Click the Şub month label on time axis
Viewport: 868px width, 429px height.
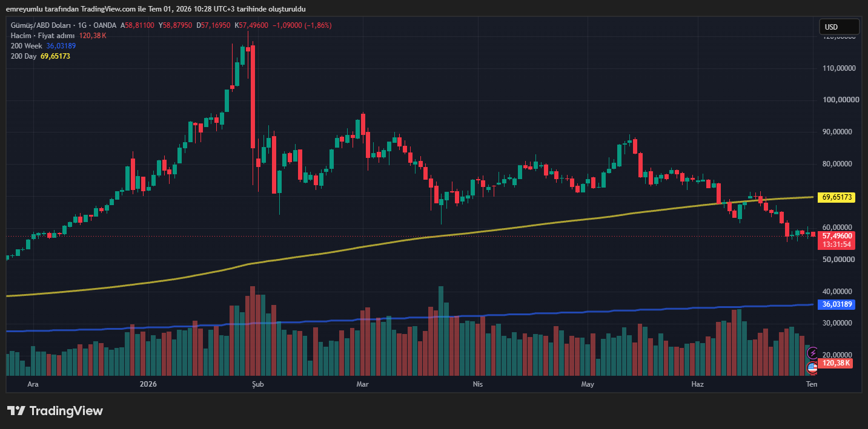click(x=257, y=384)
